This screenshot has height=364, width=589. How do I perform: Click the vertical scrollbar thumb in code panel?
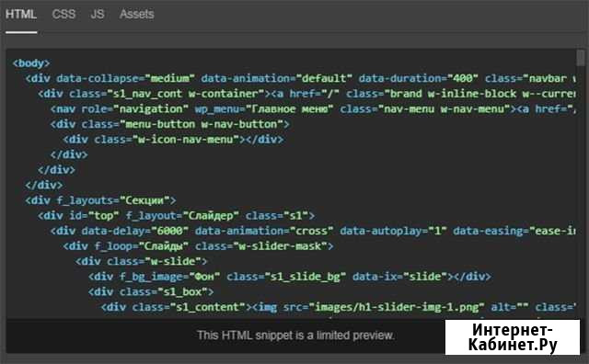(581, 58)
